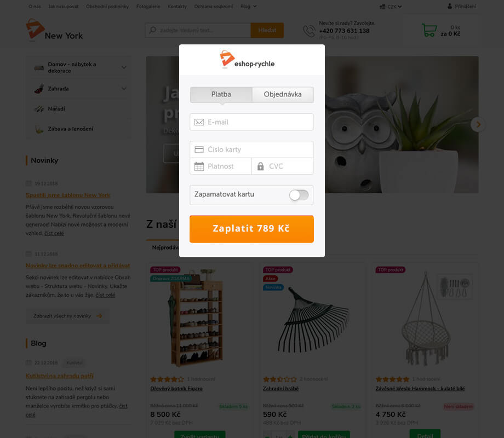Click the Zaplatit 789 Kč button
Viewport: 504px width, 438px height.
coord(251,229)
